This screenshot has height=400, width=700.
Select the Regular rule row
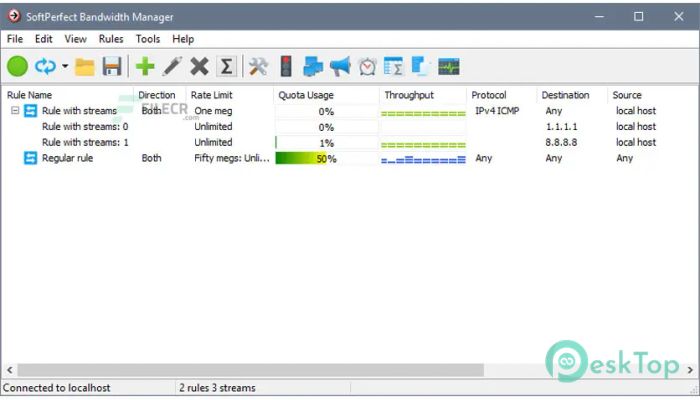coord(350,158)
